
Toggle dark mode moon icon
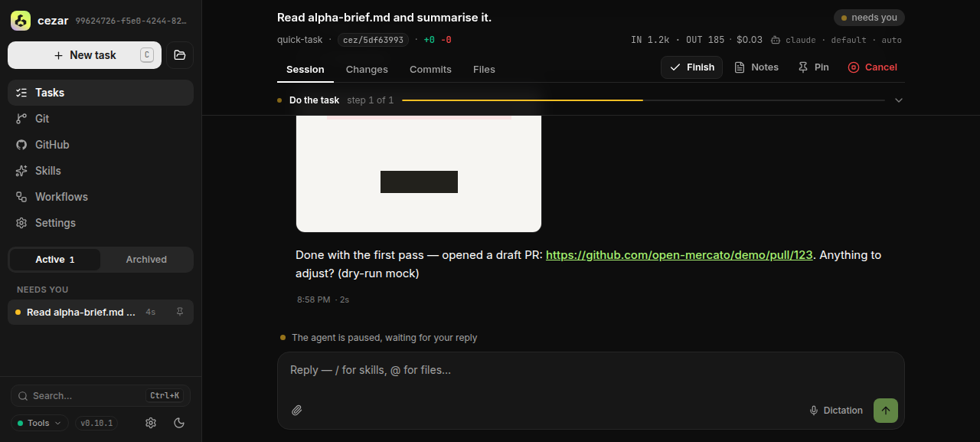coord(179,423)
